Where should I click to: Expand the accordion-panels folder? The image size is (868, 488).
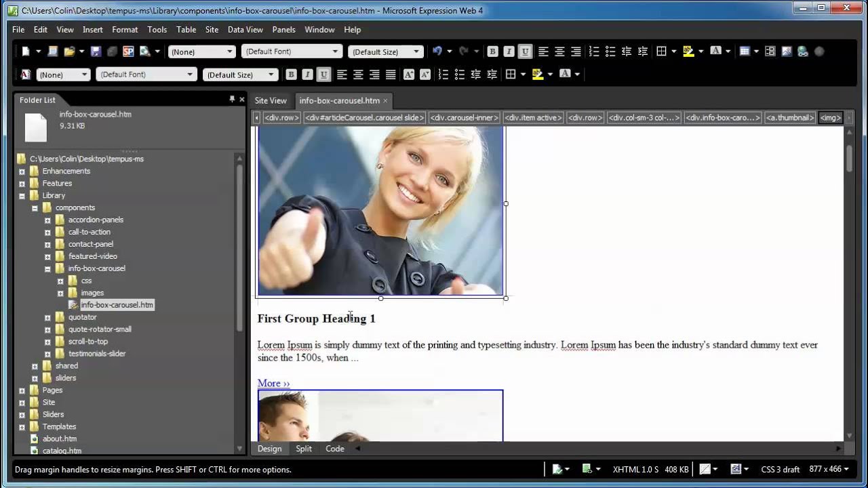47,220
